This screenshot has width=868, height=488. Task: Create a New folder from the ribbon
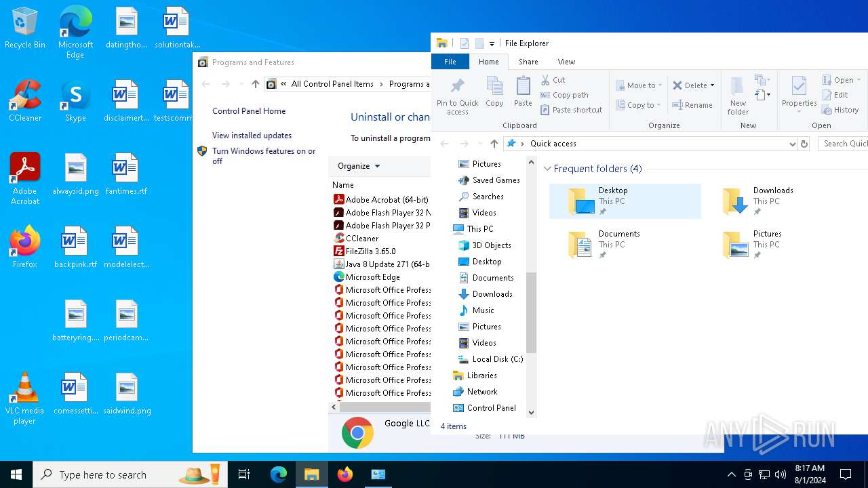click(x=738, y=95)
